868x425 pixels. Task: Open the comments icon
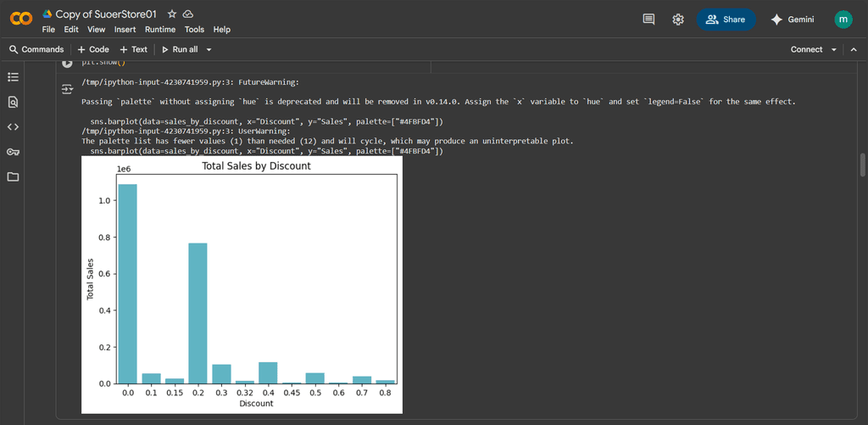tap(648, 20)
